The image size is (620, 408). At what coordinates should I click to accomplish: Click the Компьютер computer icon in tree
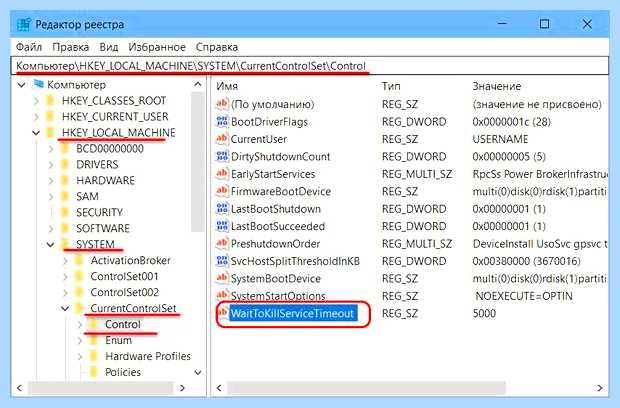click(x=38, y=84)
